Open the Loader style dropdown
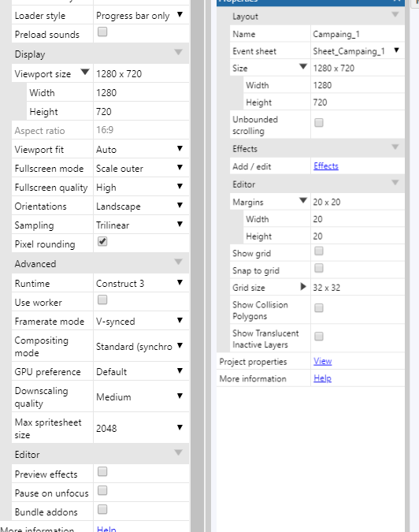Screen dimensions: 419x532 (141, 16)
